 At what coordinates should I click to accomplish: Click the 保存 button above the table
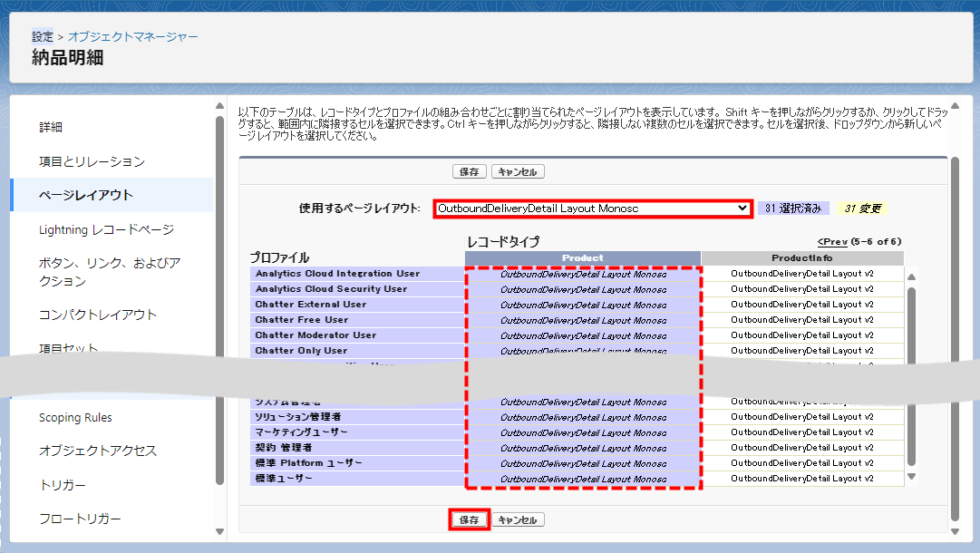click(x=469, y=172)
